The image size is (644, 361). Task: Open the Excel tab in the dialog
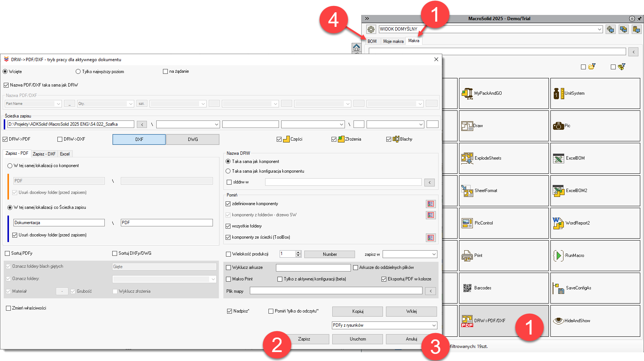pyautogui.click(x=65, y=154)
